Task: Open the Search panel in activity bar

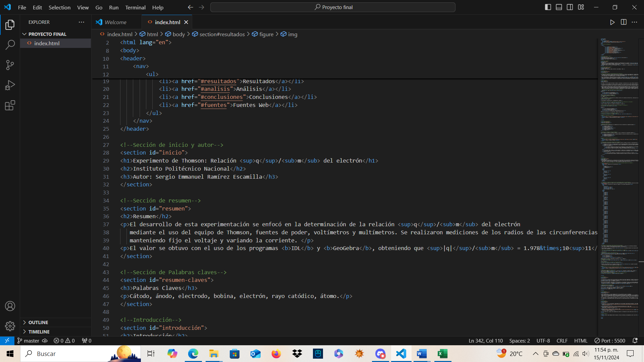Action: [x=10, y=45]
